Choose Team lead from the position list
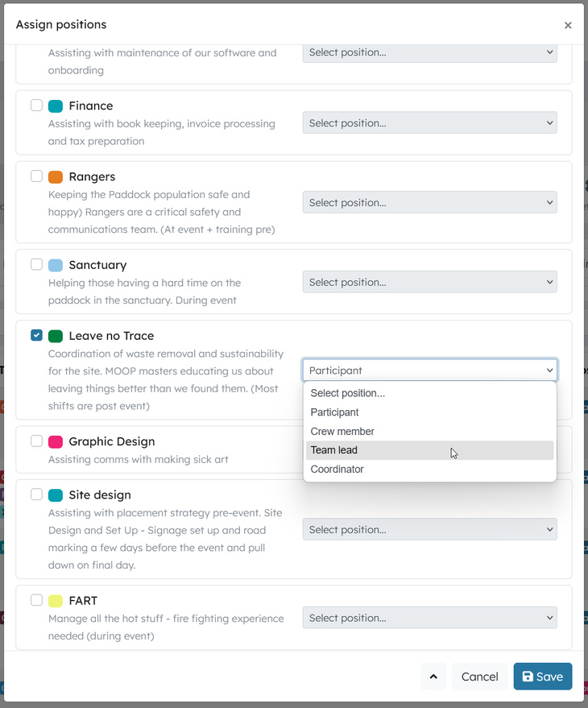The height and width of the screenshot is (708, 588). pos(334,450)
